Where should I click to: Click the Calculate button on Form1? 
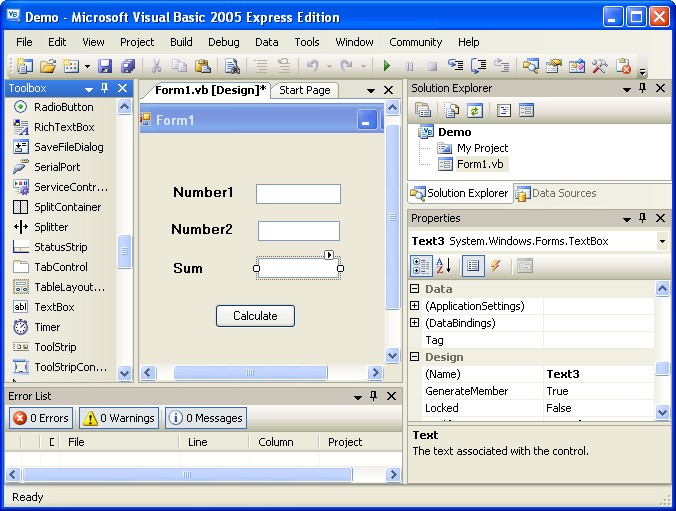(x=255, y=316)
